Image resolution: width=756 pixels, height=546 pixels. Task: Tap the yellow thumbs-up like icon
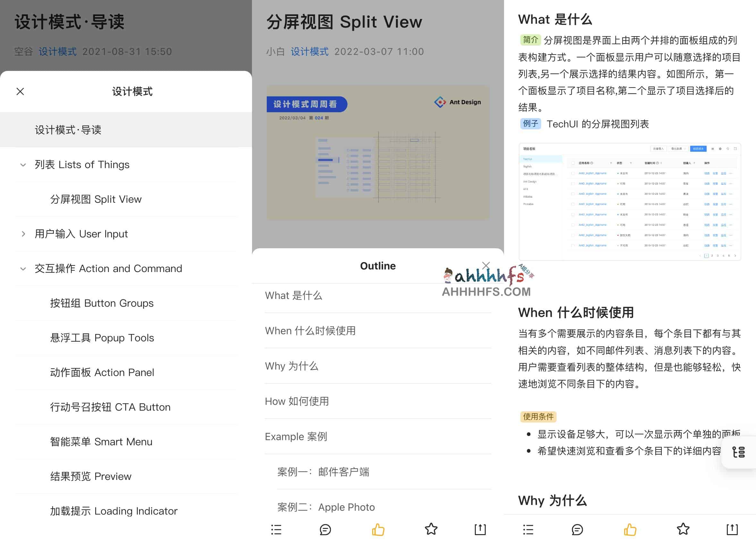click(x=379, y=530)
